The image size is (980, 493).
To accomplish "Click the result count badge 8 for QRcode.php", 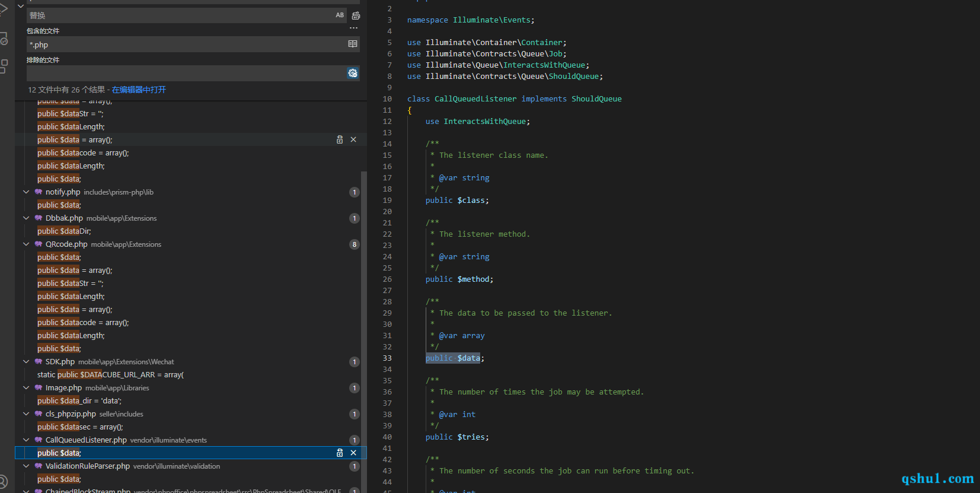I will [x=355, y=244].
